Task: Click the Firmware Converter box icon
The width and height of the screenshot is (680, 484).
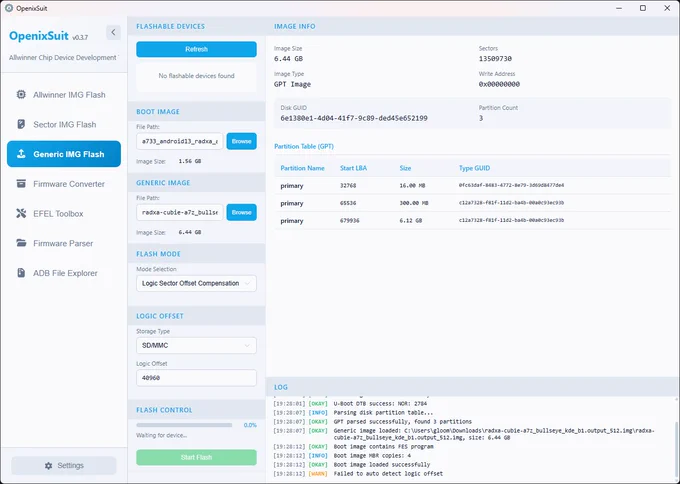Action: (x=21, y=184)
